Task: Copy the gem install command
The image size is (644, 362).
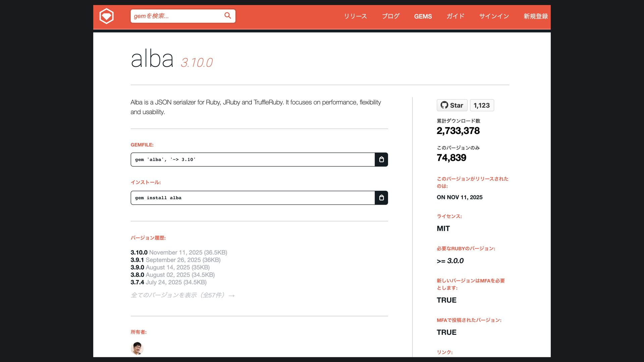Action: coord(381,198)
